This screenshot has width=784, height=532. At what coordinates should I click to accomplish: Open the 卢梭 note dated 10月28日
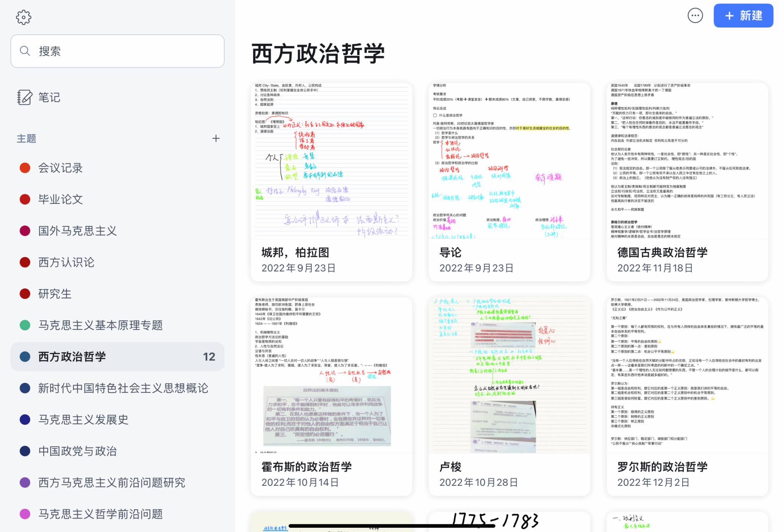click(509, 396)
